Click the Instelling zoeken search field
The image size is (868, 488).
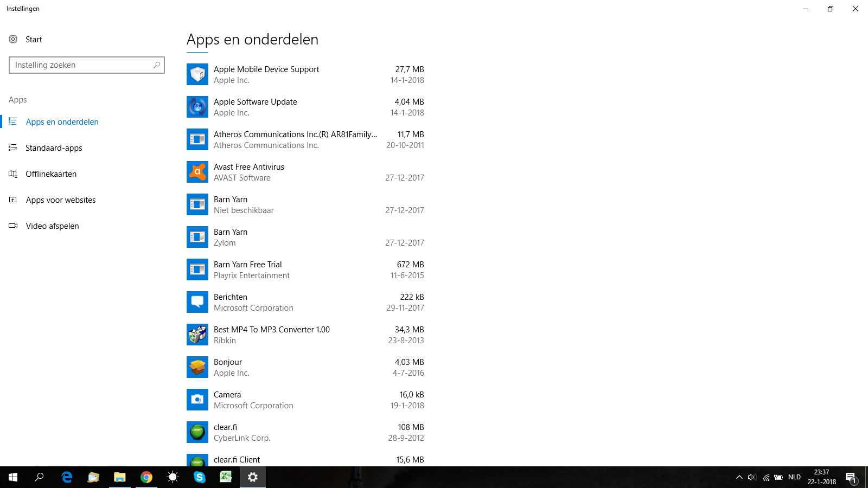point(87,65)
